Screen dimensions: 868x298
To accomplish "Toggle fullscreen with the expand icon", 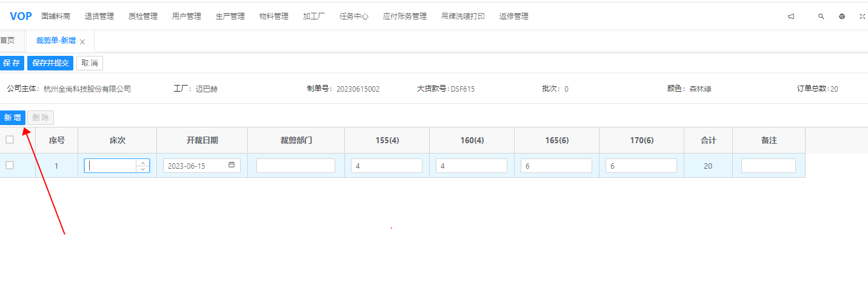I will coord(862,16).
